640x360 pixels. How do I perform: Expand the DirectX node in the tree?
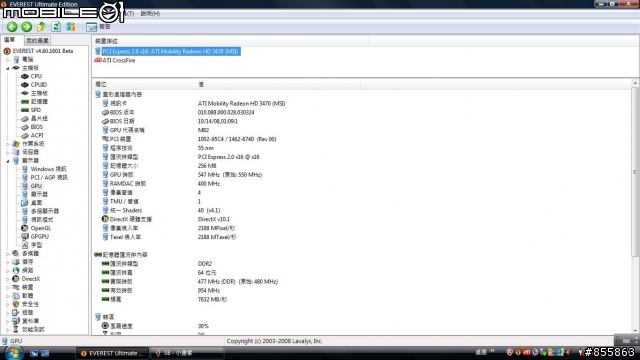[7, 279]
